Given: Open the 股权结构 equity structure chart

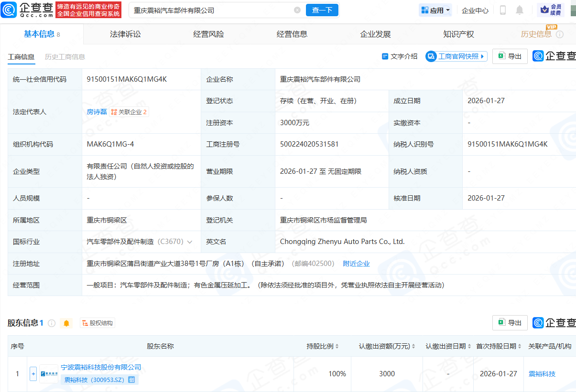Looking at the screenshot, I should click(97, 323).
